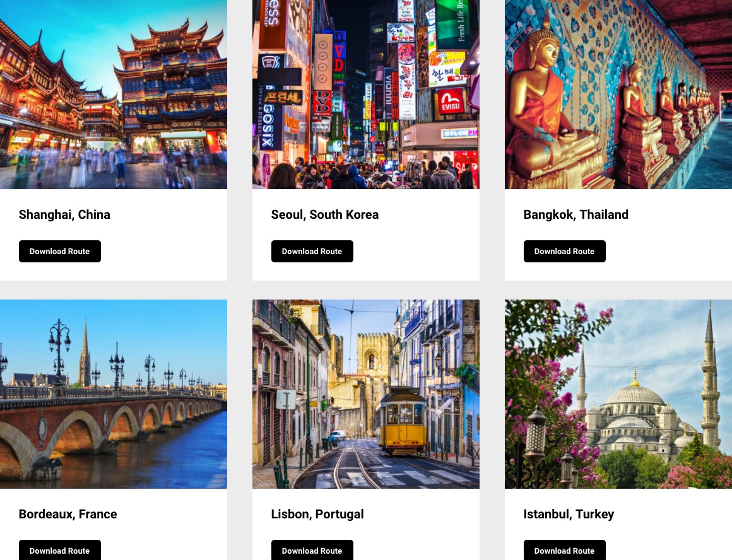Select the Shanghai, China heading

point(64,214)
